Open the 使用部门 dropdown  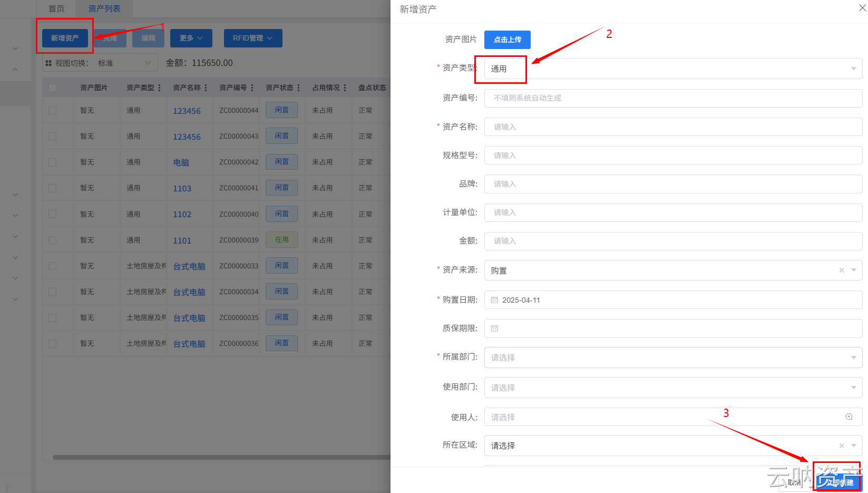click(673, 387)
